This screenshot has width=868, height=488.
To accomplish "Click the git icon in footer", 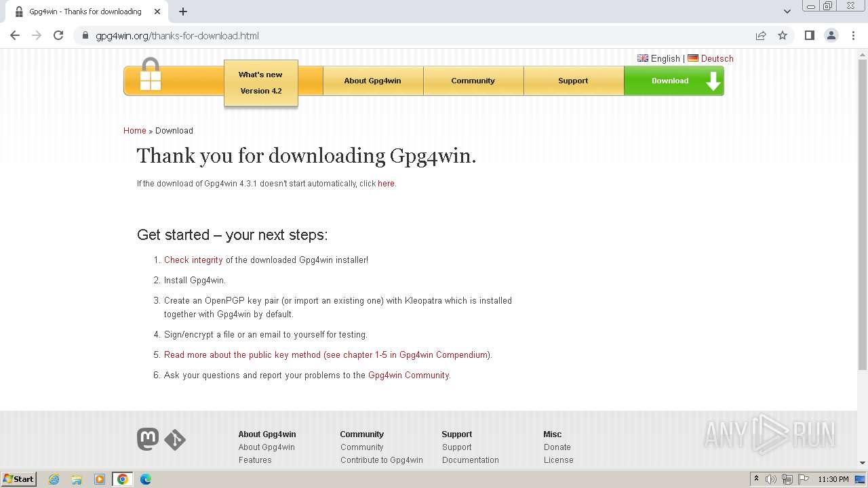I will pyautogui.click(x=175, y=439).
